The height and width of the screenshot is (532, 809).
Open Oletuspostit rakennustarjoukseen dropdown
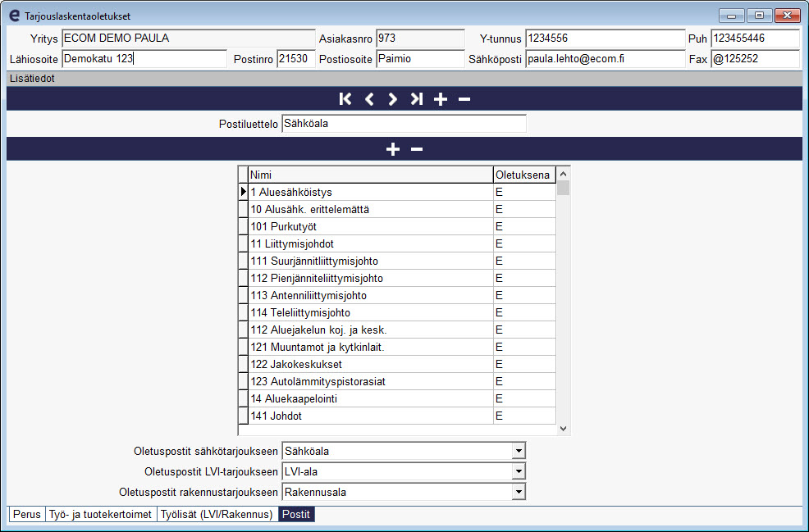519,492
